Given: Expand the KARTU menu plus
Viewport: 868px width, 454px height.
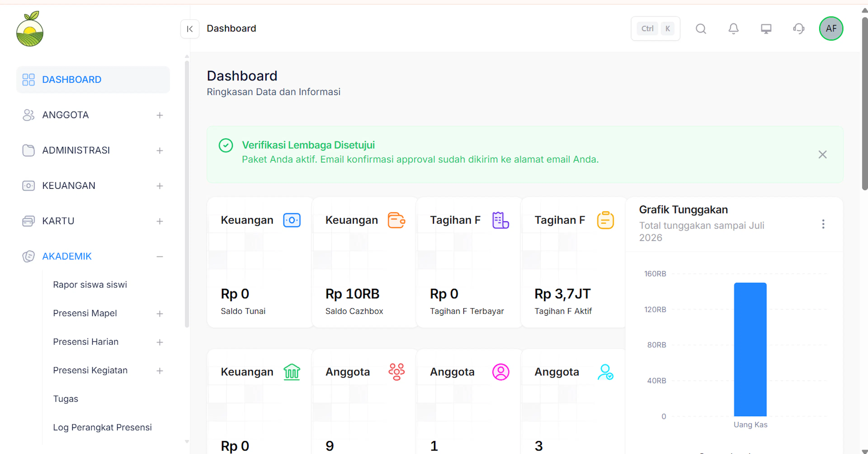Looking at the screenshot, I should pos(160,221).
